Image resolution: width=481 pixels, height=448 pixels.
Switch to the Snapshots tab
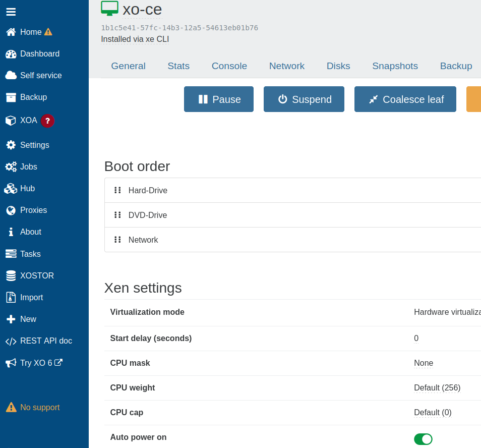(x=395, y=66)
